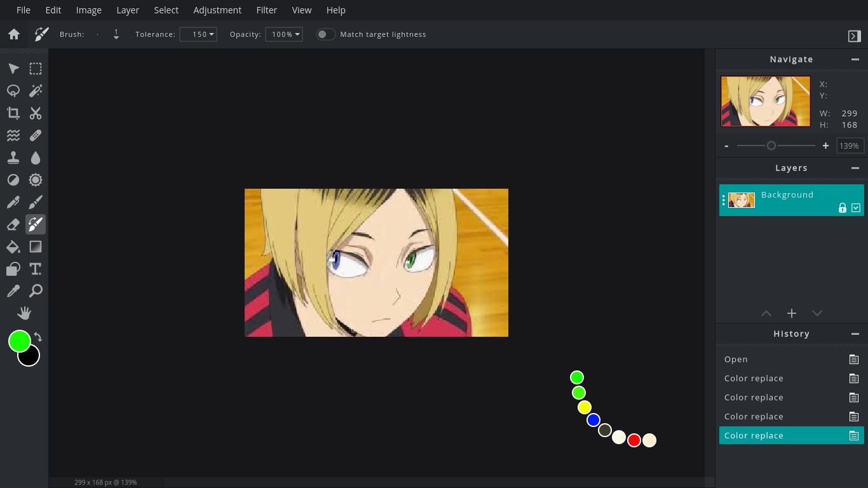The height and width of the screenshot is (488, 868).
Task: Open the Image menu
Action: [x=89, y=10]
